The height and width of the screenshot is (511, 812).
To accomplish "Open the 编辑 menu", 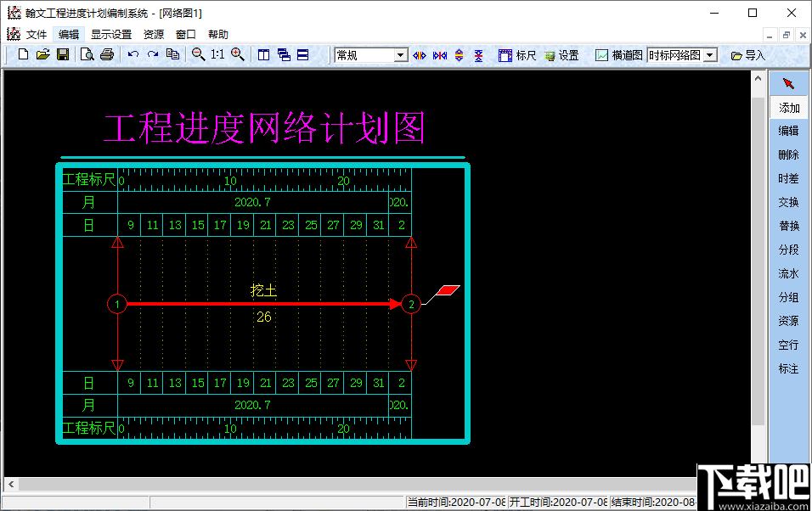I will pyautogui.click(x=69, y=34).
